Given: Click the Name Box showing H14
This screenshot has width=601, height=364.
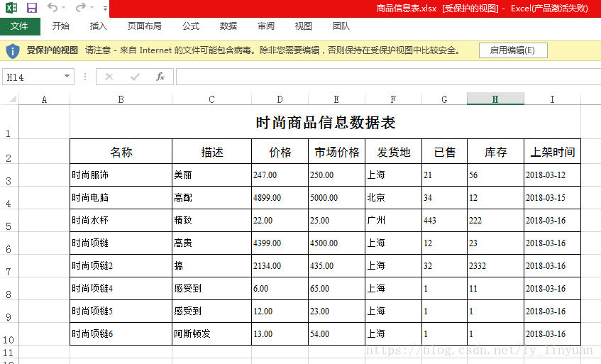Looking at the screenshot, I should (33, 77).
